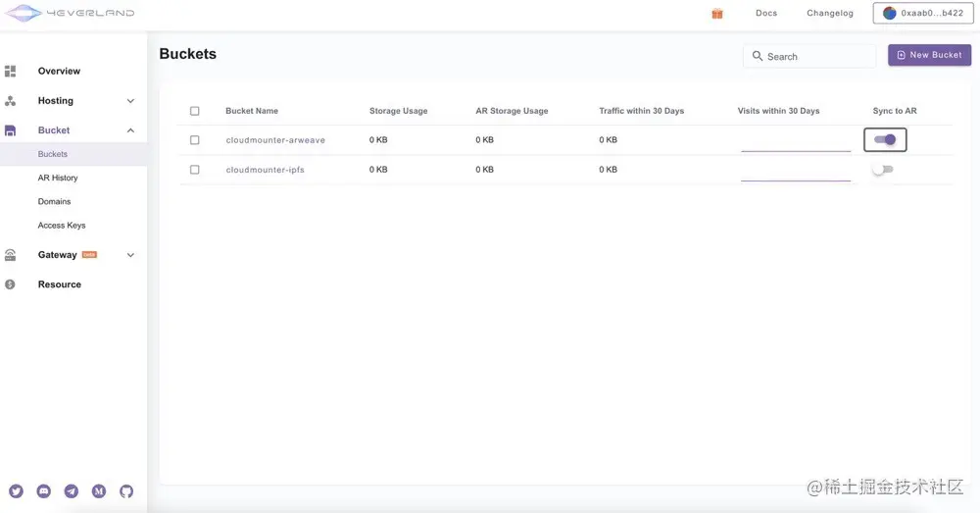Viewport: 980px width, 513px height.
Task: Click the AR Storage Usage column header
Action: pos(512,111)
